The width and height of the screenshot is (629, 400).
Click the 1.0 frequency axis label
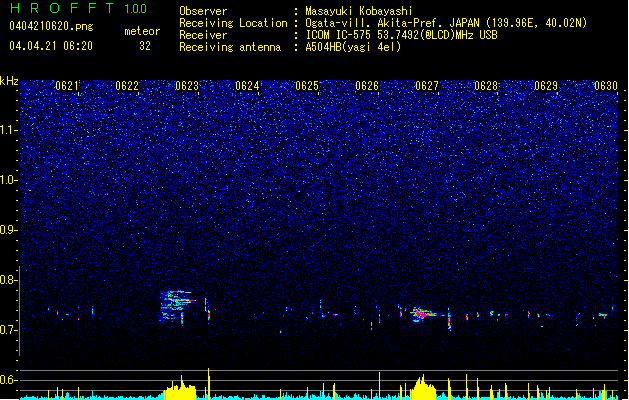(9, 180)
